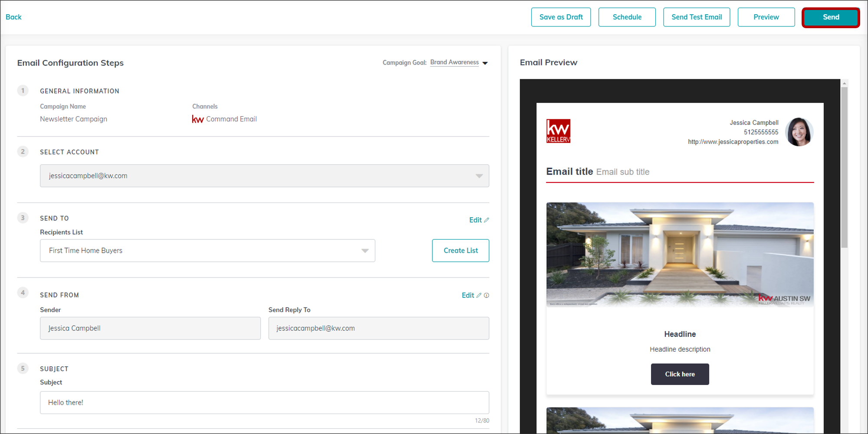
Task: Go Back to previous page
Action: click(x=13, y=17)
